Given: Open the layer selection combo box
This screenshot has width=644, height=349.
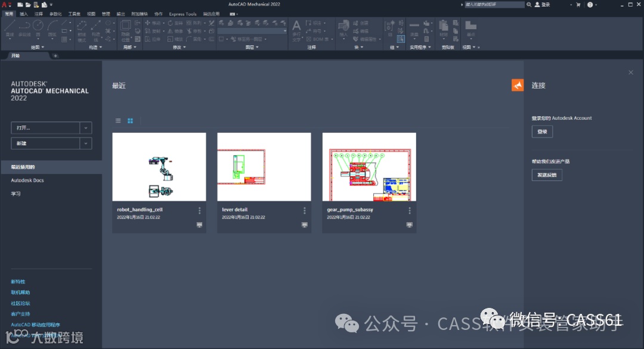Looking at the screenshot, I should 252,31.
